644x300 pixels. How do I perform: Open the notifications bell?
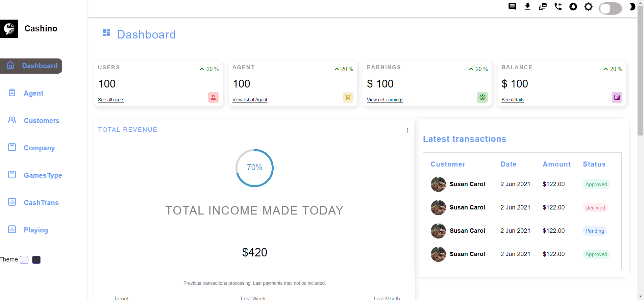coord(573,6)
